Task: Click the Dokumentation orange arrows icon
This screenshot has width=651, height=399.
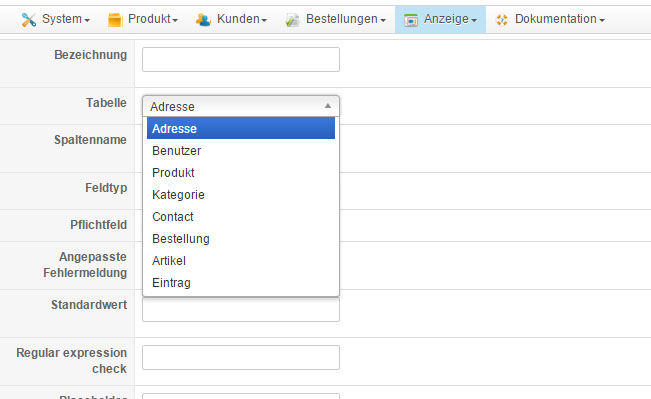Action: (x=502, y=20)
